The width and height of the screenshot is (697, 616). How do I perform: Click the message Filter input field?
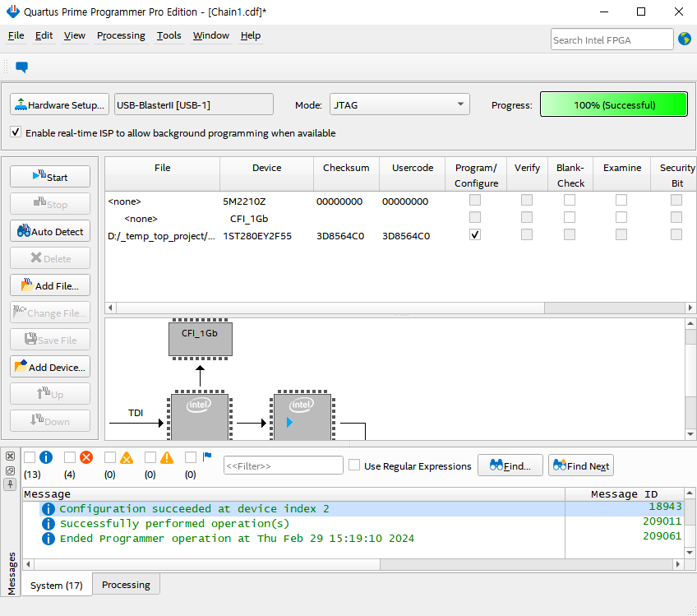(283, 465)
